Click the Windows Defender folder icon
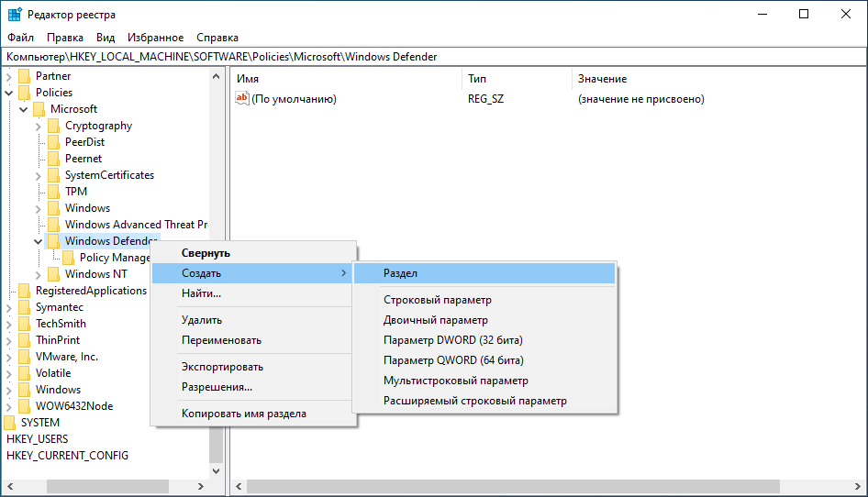 pos(54,241)
